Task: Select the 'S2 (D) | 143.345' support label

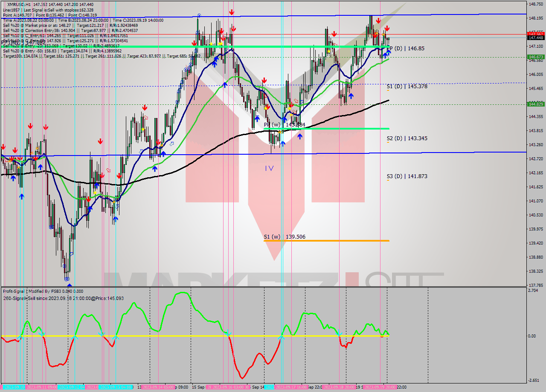Action: tap(407, 138)
